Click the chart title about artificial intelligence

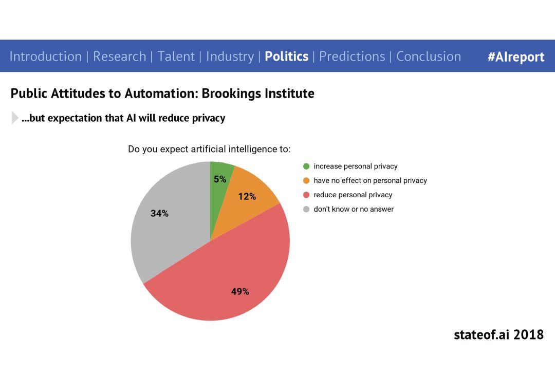pos(209,150)
